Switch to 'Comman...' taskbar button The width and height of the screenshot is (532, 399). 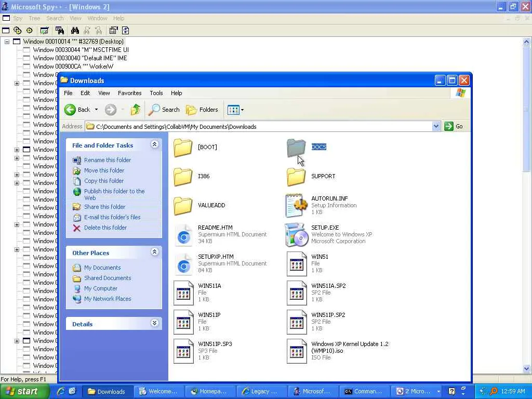pos(363,392)
